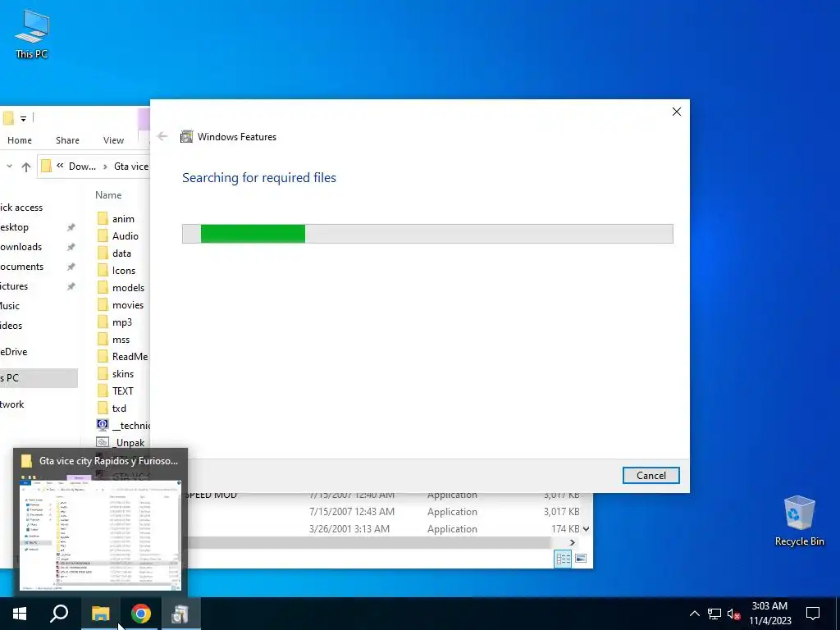Click the Windows Features title icon

[186, 137]
